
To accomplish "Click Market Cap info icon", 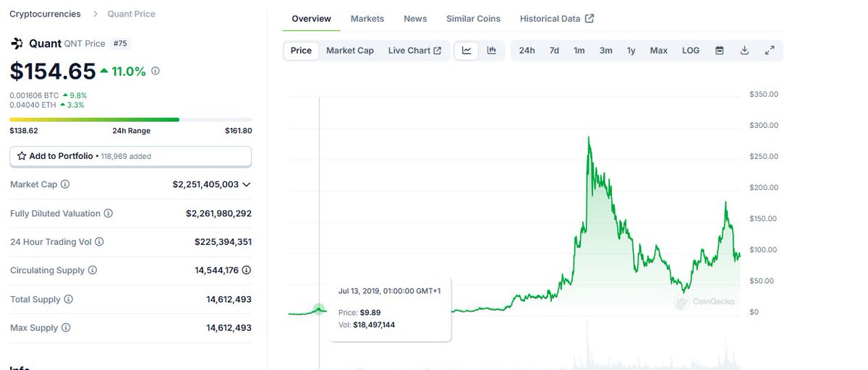I will 65,184.
